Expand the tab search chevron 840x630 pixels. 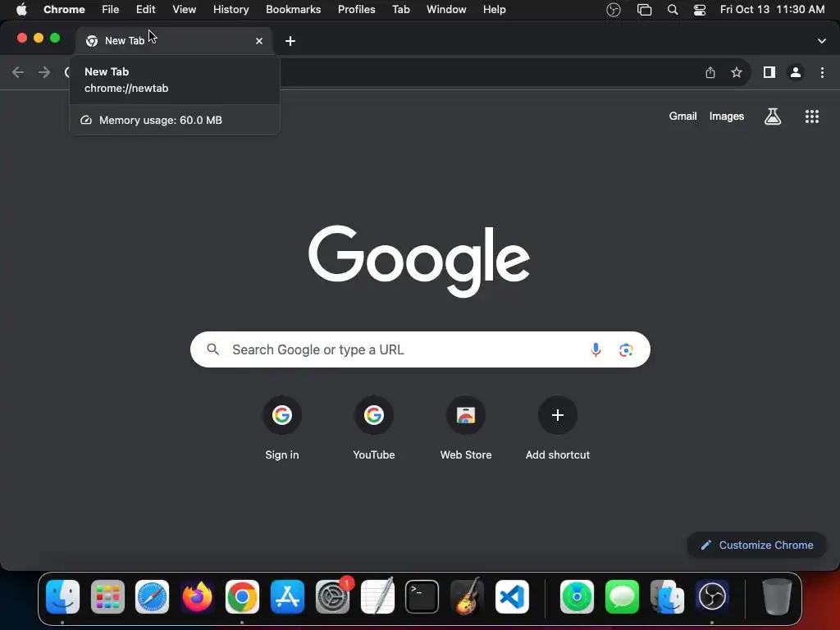(822, 41)
